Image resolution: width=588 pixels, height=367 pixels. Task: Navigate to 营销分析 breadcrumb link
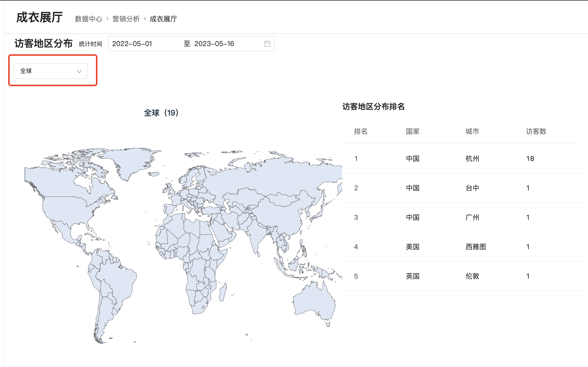(126, 19)
